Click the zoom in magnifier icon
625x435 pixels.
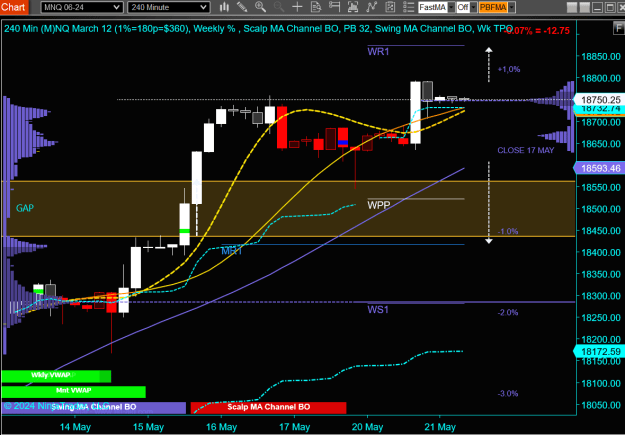click(260, 7)
